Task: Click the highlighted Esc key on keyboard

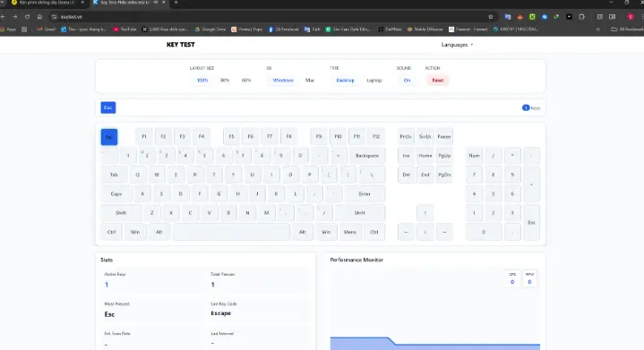Action: click(109, 137)
